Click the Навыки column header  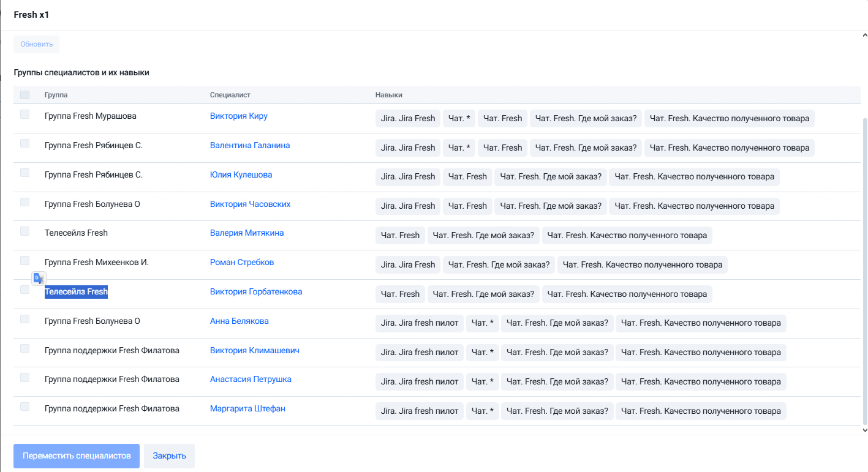click(389, 95)
